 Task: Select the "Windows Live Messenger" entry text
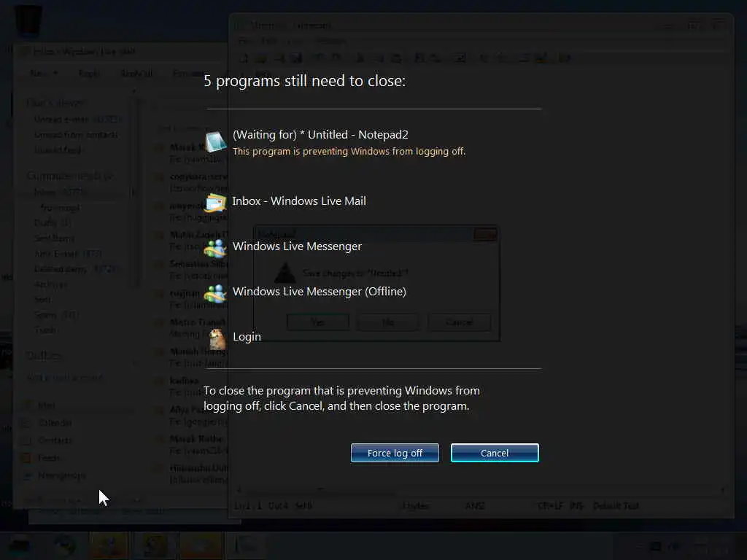297,246
